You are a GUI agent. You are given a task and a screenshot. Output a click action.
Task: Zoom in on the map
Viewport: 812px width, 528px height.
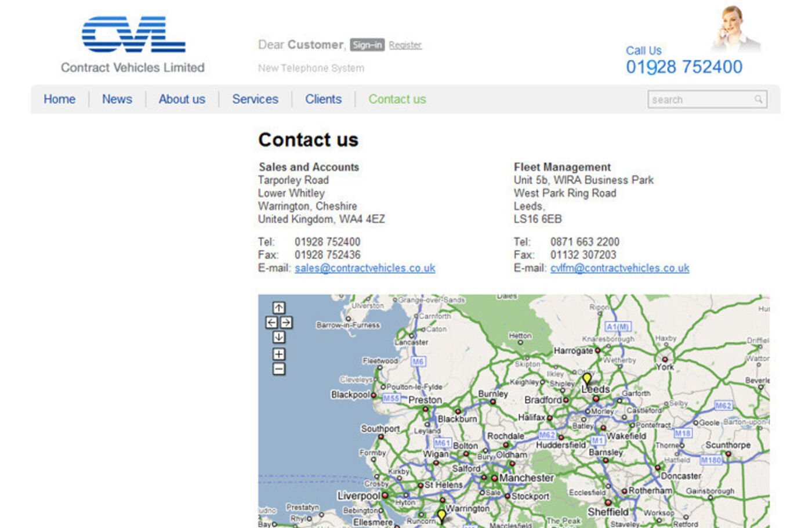(279, 354)
